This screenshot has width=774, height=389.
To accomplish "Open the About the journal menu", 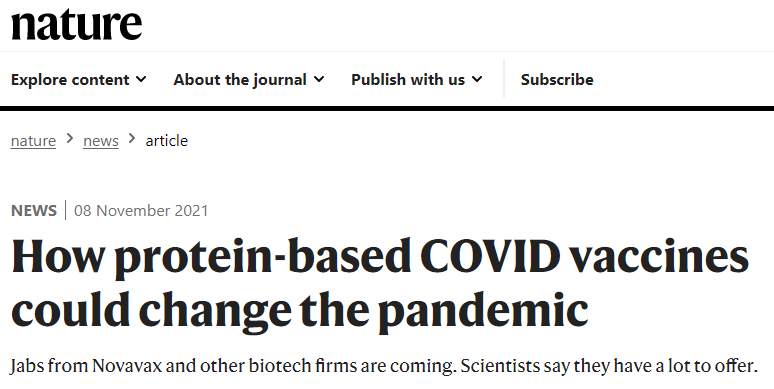I will point(249,79).
